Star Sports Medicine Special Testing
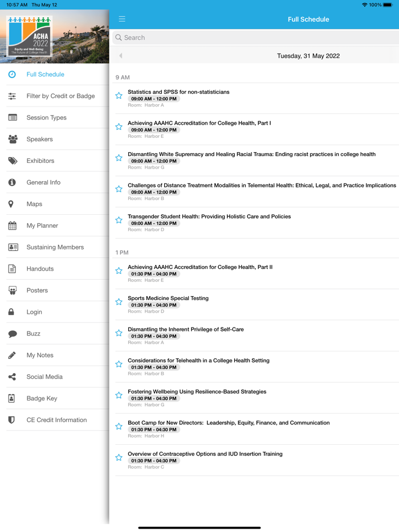Viewport: 399px width, 532px height. (x=119, y=302)
